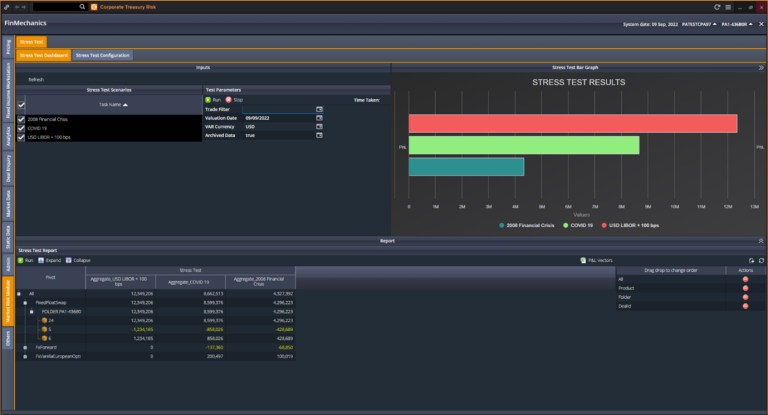The image size is (768, 415).
Task: Click the Collapse icon in the report toolbar
Action: coord(69,260)
